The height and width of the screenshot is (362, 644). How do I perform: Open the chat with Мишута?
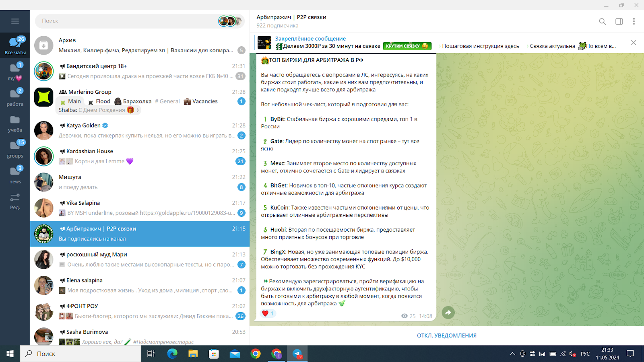coord(140,182)
